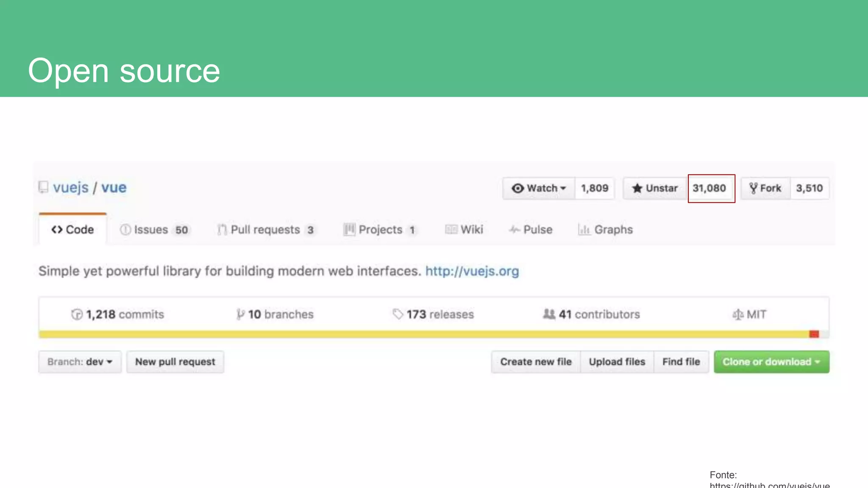Viewport: 868px width, 488px height.
Task: Click the issues count badge 50
Action: pyautogui.click(x=182, y=230)
